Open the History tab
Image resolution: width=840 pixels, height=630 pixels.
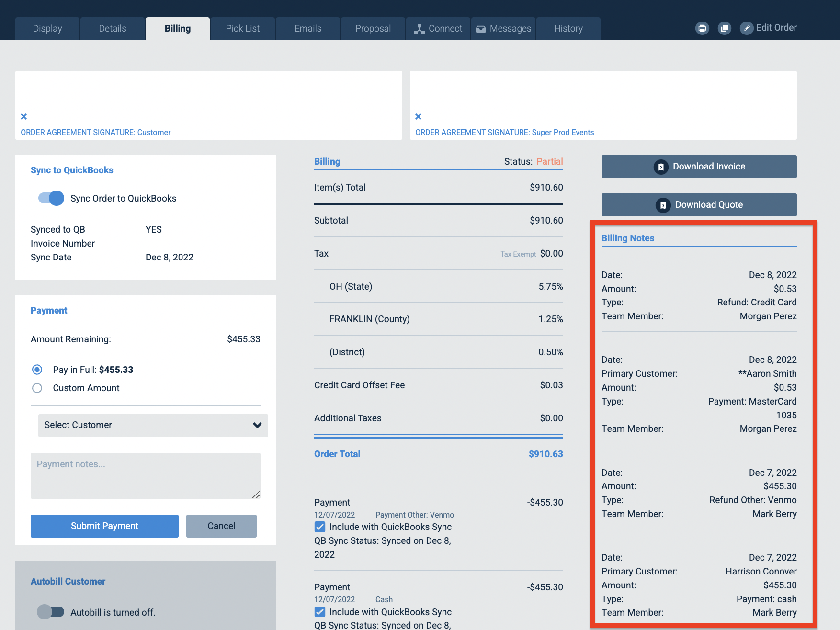[568, 29]
